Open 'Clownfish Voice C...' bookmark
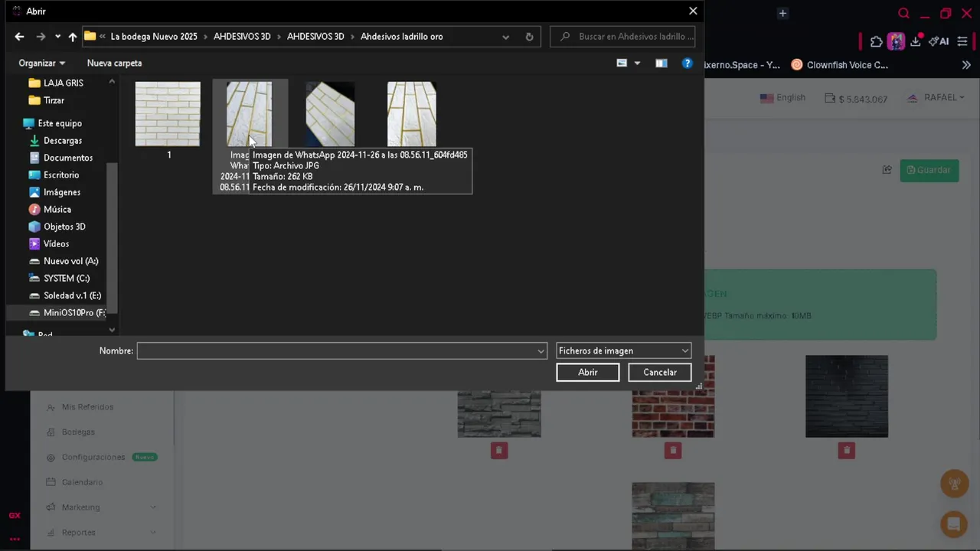 840,65
